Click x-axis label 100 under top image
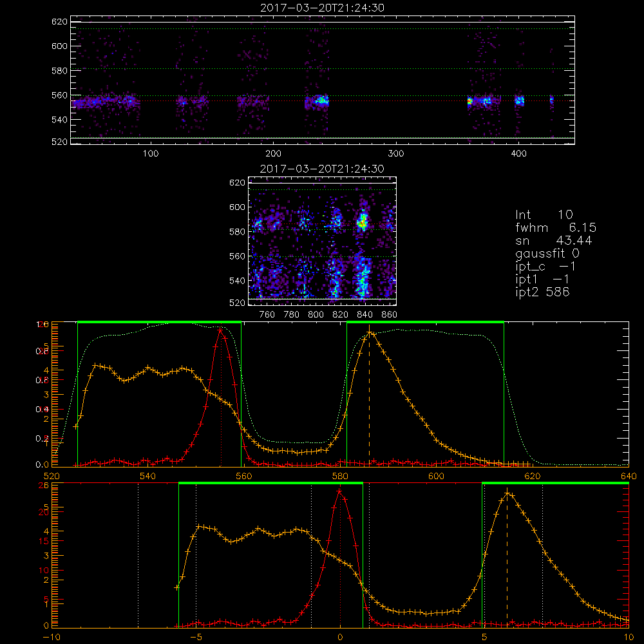The image size is (644, 644). [151, 154]
